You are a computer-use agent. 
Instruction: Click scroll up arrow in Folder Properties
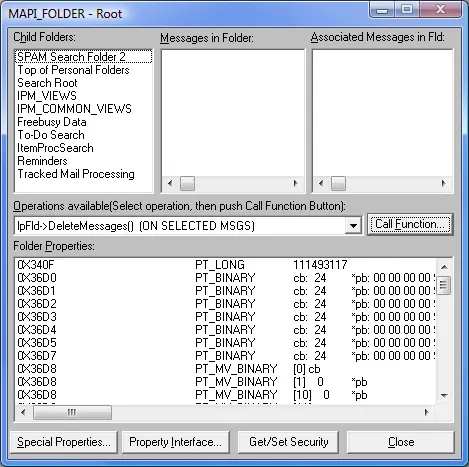(x=444, y=267)
